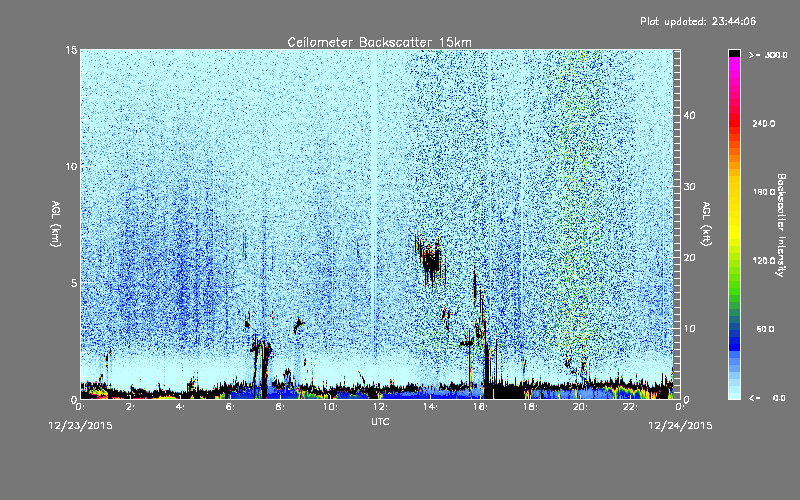Click the '2:' hour tick label
The image size is (800, 500).
pyautogui.click(x=130, y=407)
